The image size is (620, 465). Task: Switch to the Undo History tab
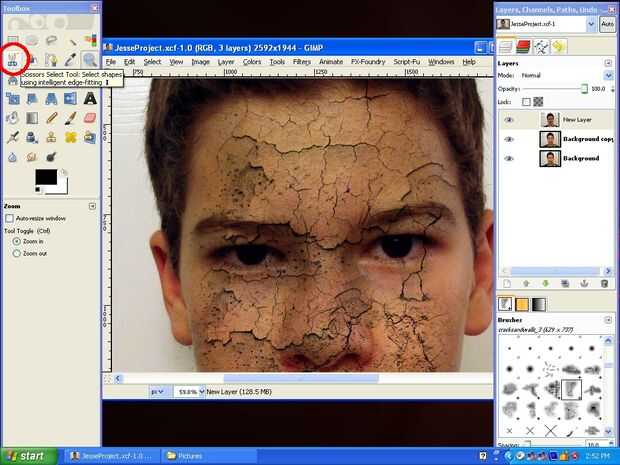tap(559, 47)
